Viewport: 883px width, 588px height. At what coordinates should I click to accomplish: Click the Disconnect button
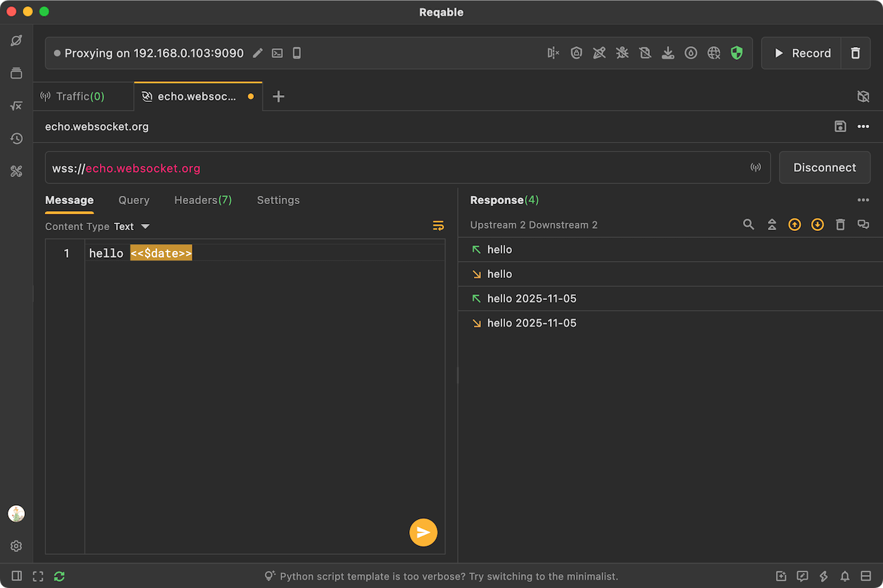click(824, 168)
